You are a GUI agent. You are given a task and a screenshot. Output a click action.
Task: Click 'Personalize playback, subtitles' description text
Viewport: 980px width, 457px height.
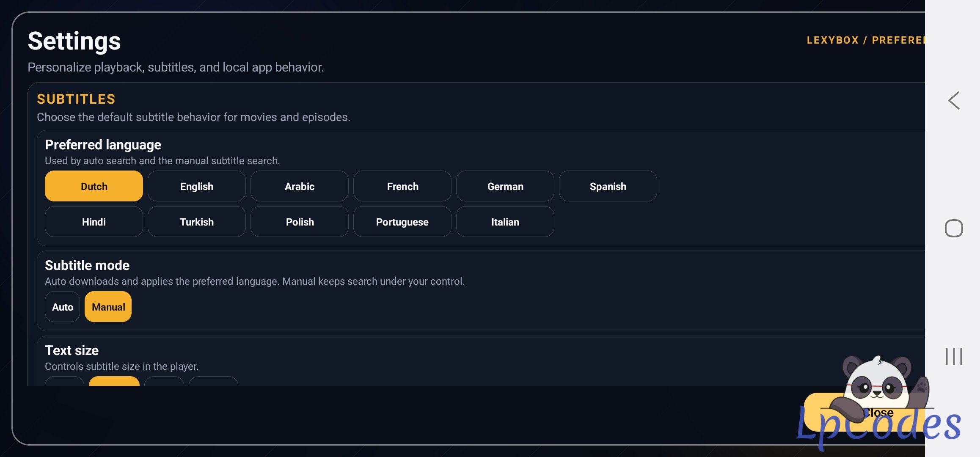click(176, 67)
